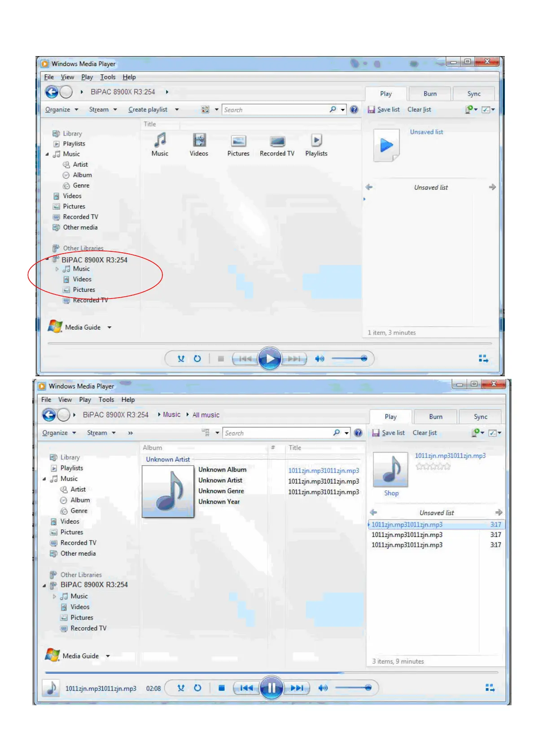
Task: Click Clear list in upper window
Action: (419, 110)
